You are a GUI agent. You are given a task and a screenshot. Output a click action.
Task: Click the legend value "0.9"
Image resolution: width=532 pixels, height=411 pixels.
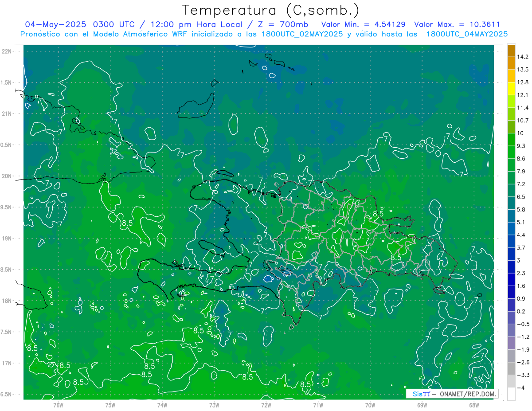point(521,298)
